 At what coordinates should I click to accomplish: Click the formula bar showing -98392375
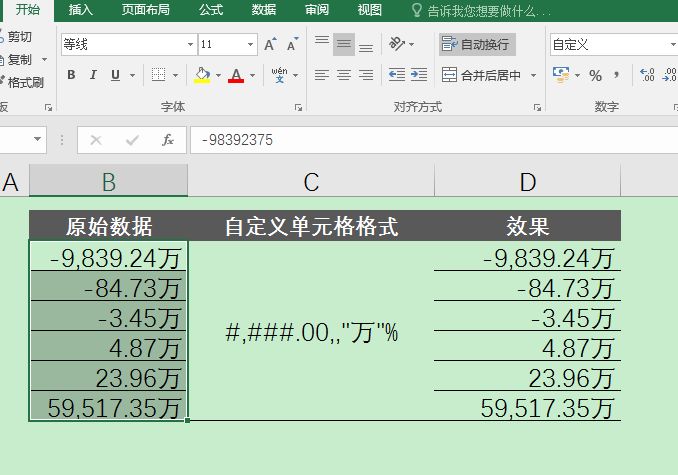click(x=434, y=140)
